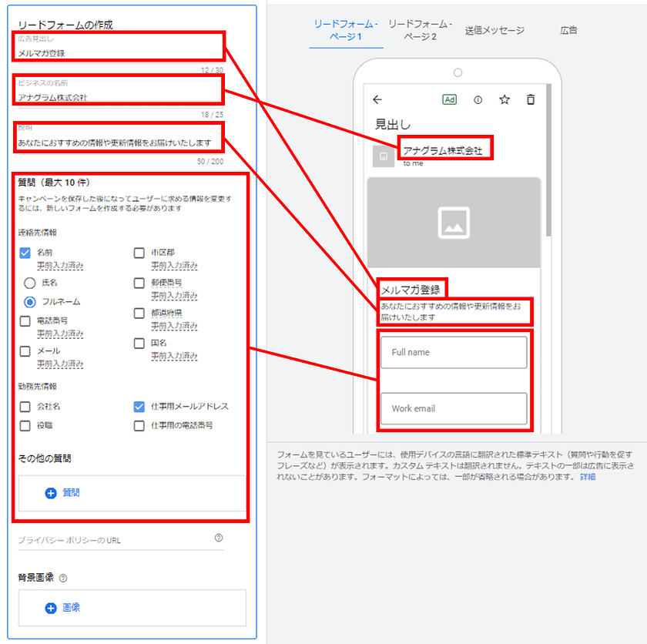The height and width of the screenshot is (644, 647).
Task: Click help icon next to 背景画像
Action: (63, 578)
